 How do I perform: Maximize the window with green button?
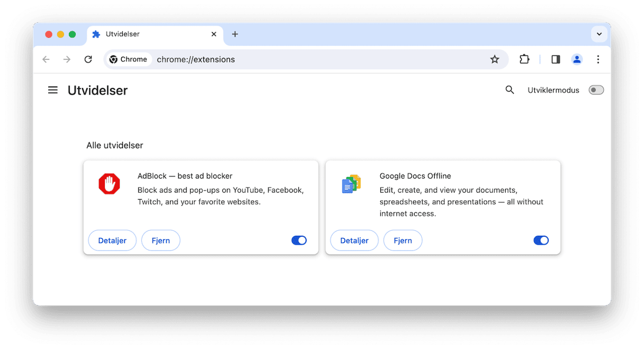(x=72, y=34)
